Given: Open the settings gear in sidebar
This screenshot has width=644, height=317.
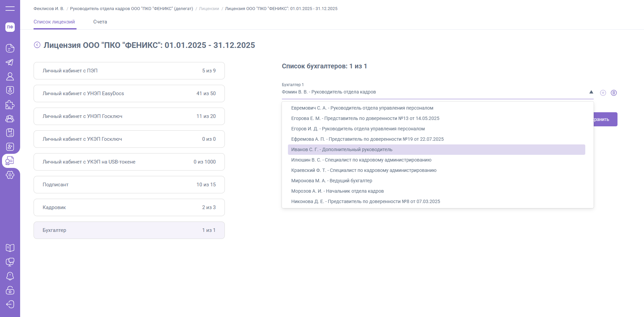Looking at the screenshot, I should pos(10,175).
